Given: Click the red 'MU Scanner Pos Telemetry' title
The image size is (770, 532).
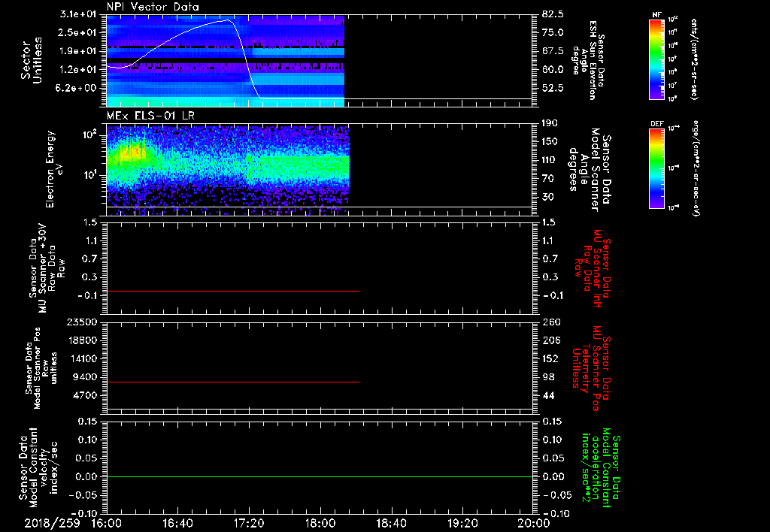Looking at the screenshot, I should 592,368.
